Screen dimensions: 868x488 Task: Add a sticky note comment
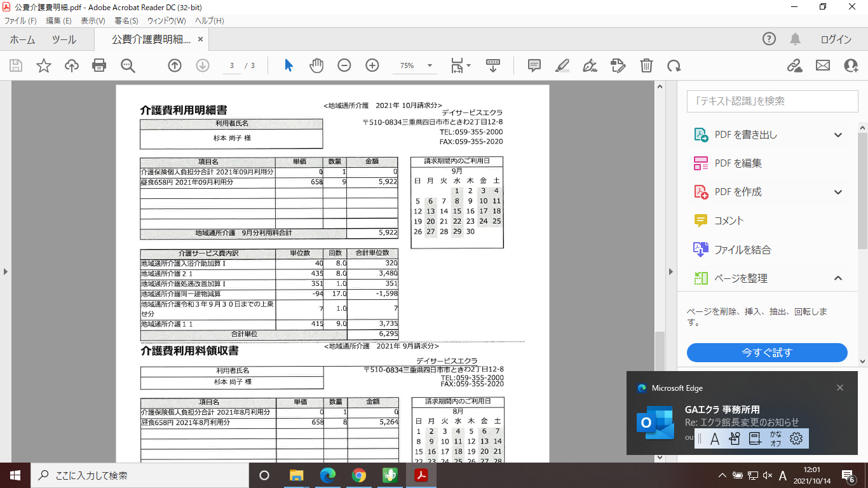[x=534, y=65]
